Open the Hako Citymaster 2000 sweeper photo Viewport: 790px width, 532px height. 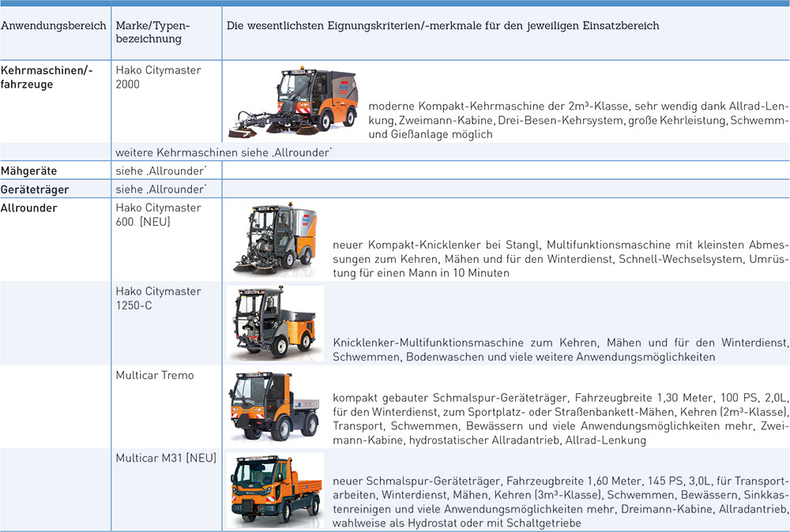[x=293, y=102]
